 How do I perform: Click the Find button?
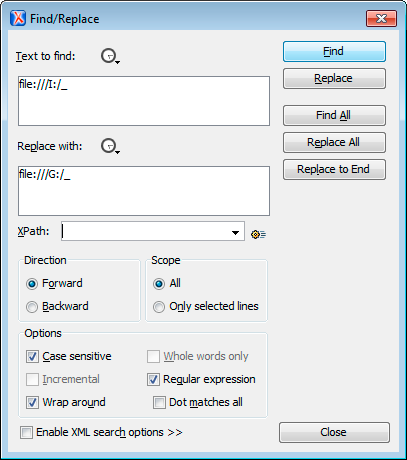[334, 52]
